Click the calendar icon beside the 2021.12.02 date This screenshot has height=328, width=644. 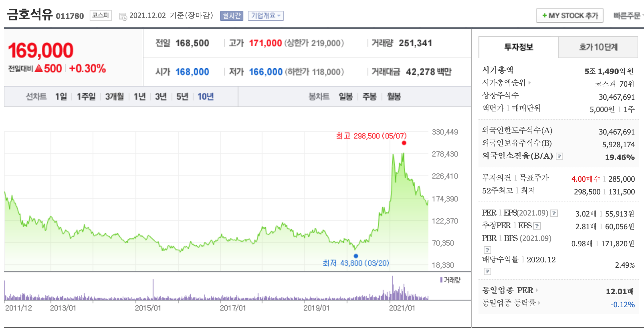(x=123, y=16)
